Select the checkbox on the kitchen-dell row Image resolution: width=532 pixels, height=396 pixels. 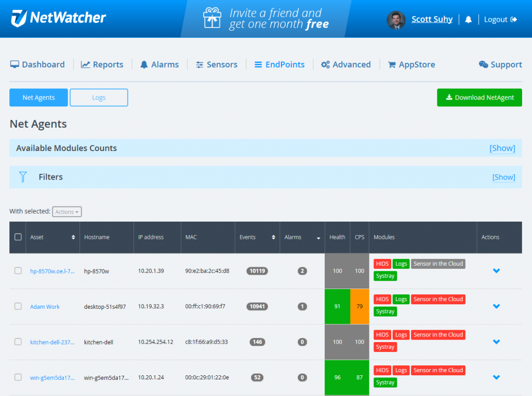pyautogui.click(x=18, y=342)
